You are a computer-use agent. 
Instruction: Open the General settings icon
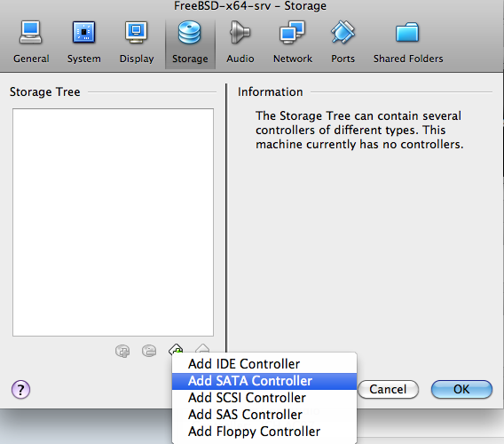coord(30,32)
